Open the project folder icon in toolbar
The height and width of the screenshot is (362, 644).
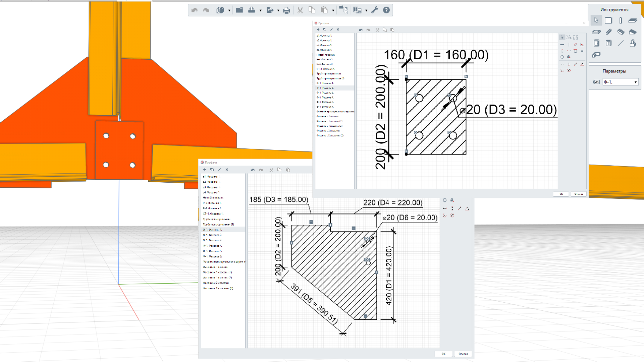point(239,10)
